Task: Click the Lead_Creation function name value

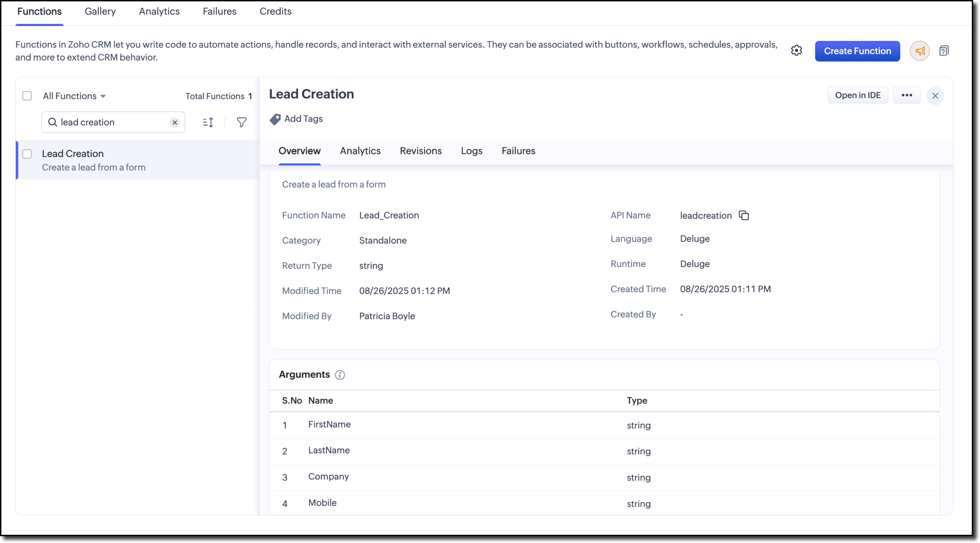Action: [389, 215]
